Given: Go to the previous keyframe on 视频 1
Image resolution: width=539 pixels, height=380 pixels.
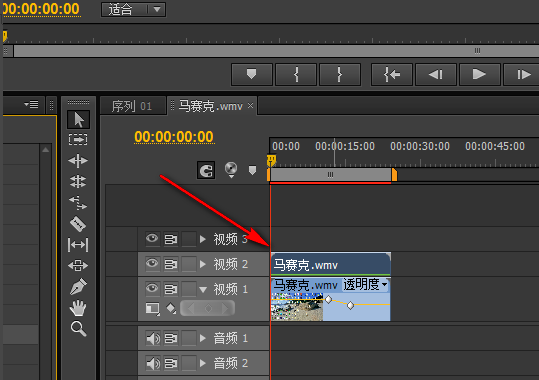Looking at the screenshot, I should tap(191, 308).
